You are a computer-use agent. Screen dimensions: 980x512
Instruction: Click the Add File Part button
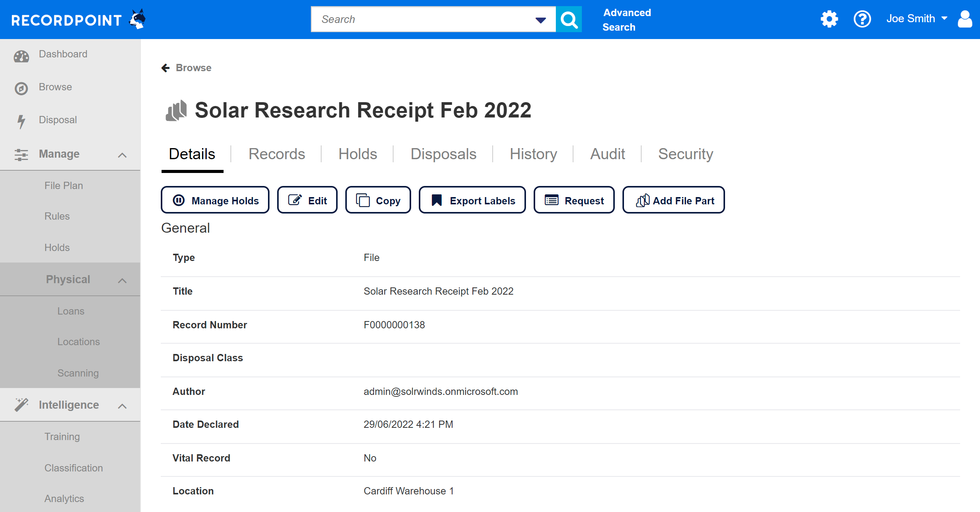[674, 200]
